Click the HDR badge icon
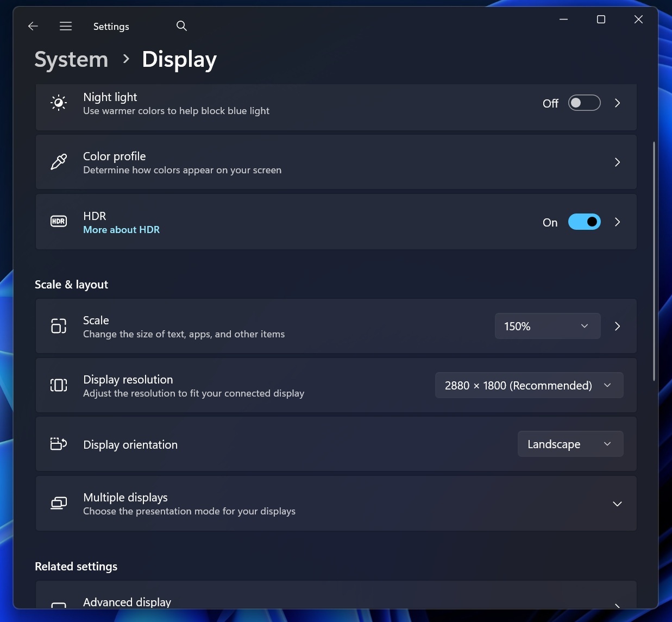The width and height of the screenshot is (672, 622). click(58, 221)
